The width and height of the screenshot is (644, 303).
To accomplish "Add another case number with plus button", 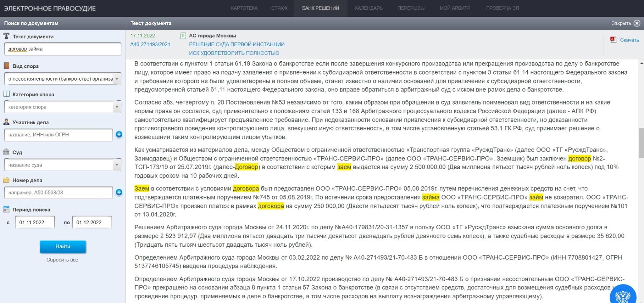I will pyautogui.click(x=119, y=193).
